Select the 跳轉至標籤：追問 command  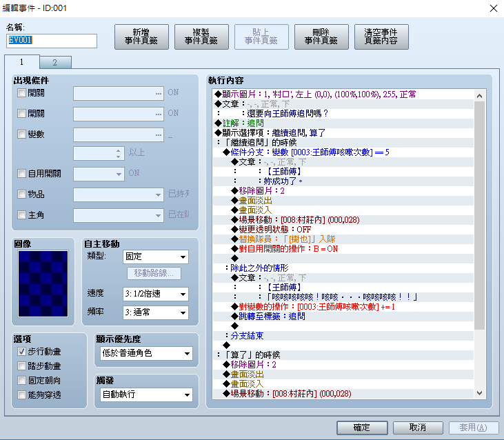pyautogui.click(x=343, y=317)
